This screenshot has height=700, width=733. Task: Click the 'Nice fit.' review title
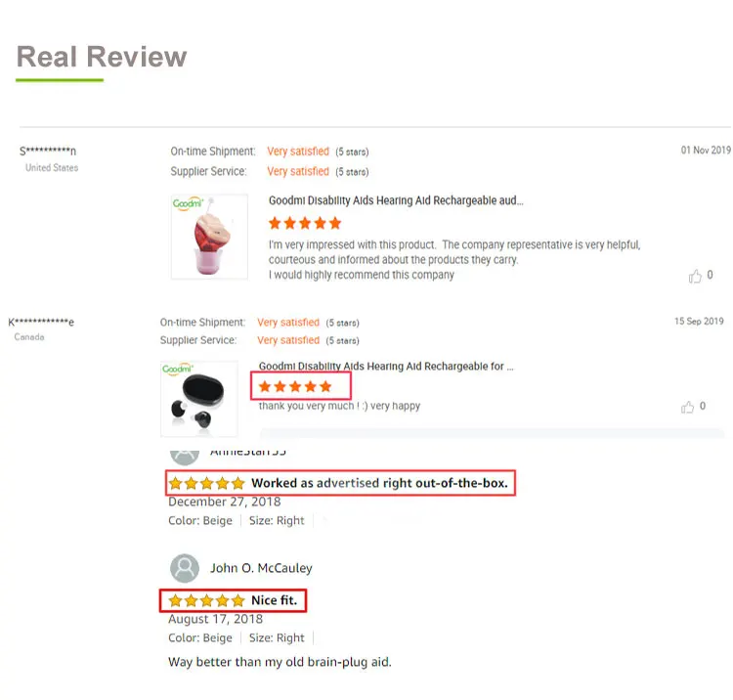275,600
